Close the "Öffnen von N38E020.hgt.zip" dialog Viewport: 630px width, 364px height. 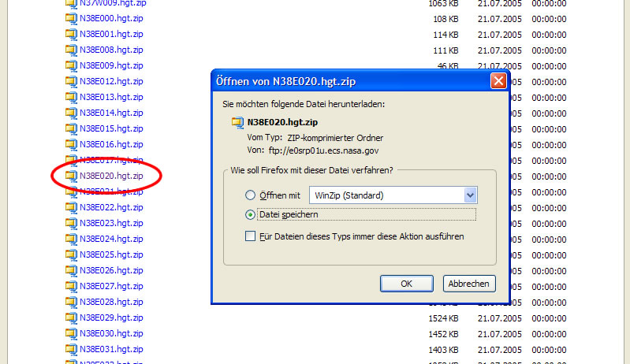click(x=498, y=80)
